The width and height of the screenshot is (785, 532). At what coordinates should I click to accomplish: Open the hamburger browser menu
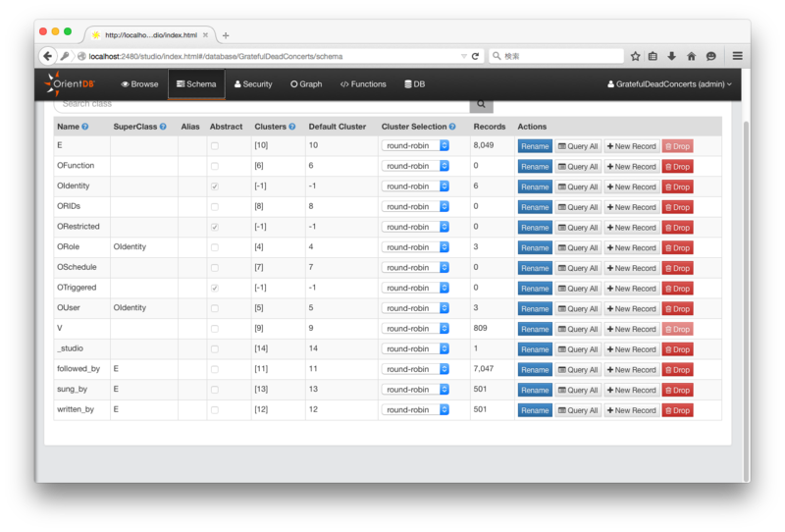pyautogui.click(x=738, y=56)
